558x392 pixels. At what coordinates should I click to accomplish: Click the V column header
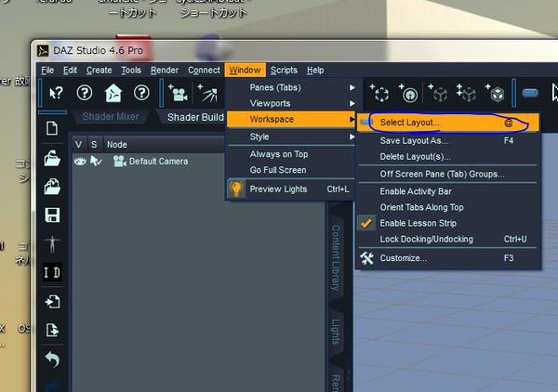79,145
